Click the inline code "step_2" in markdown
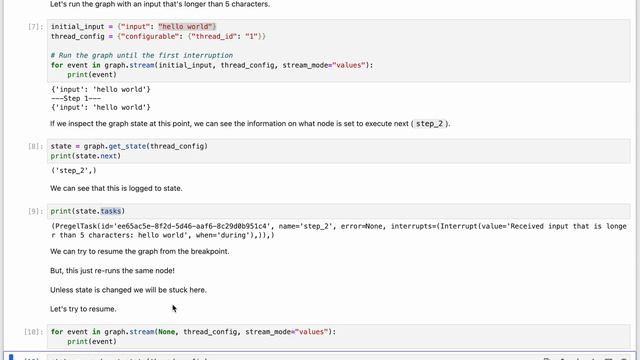 [429, 124]
